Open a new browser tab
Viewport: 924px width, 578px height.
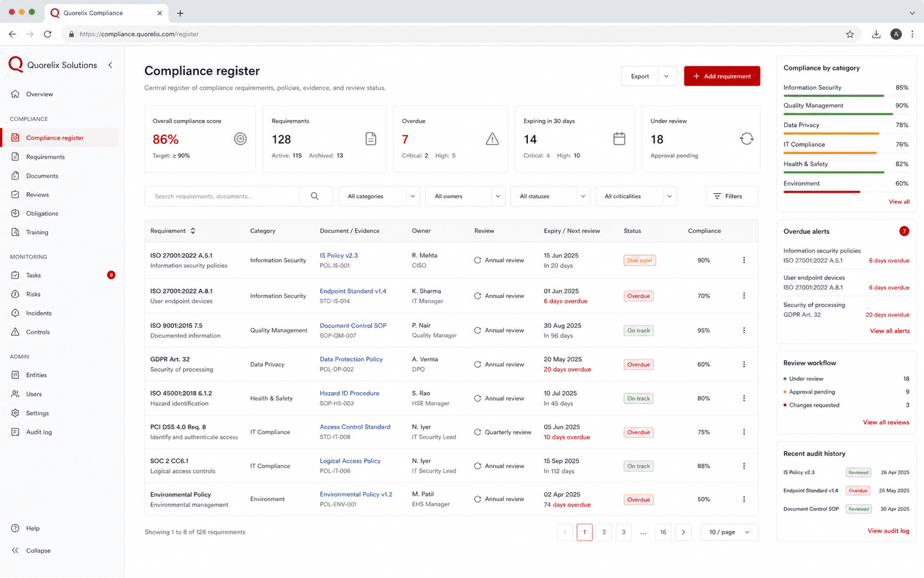coord(180,13)
